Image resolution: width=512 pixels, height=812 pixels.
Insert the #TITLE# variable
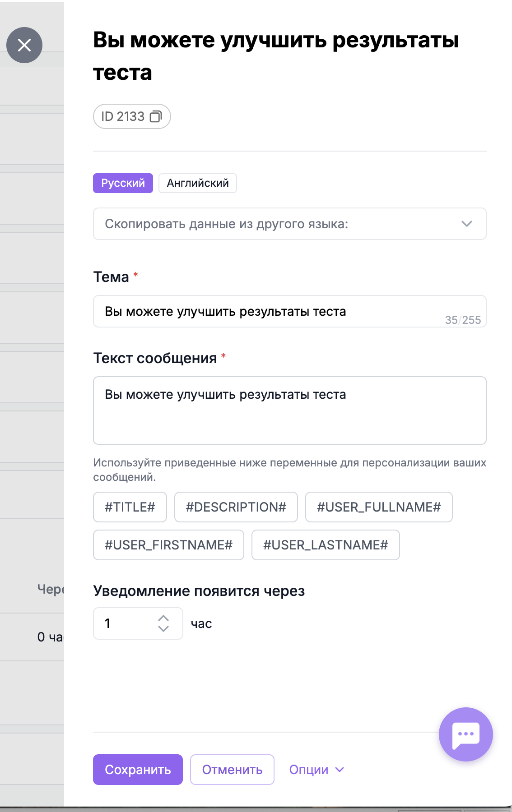coord(130,507)
